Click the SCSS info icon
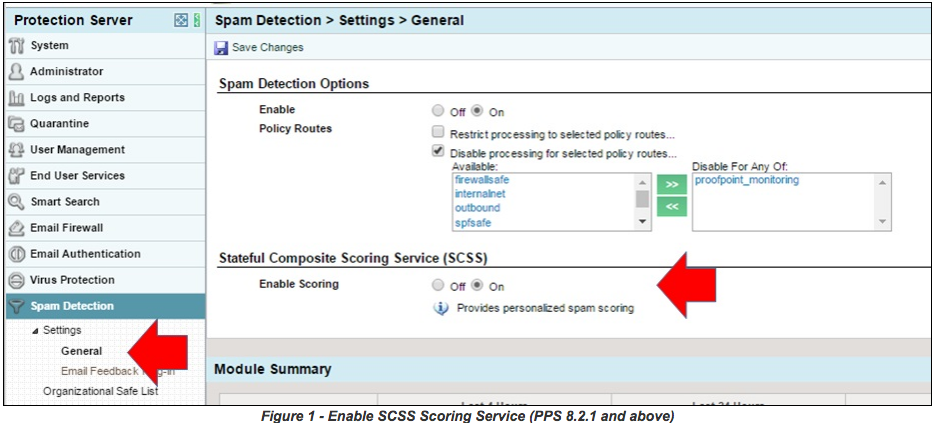935x423 pixels. 438,308
